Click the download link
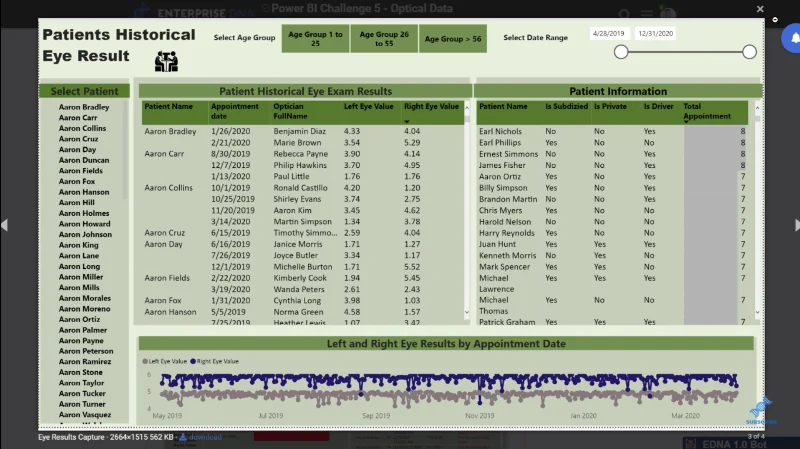 [205, 437]
